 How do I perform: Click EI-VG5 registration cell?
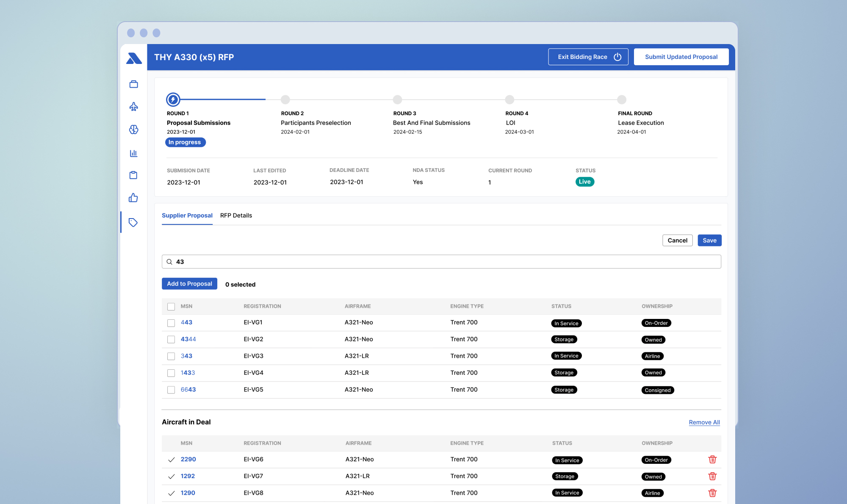point(253,390)
